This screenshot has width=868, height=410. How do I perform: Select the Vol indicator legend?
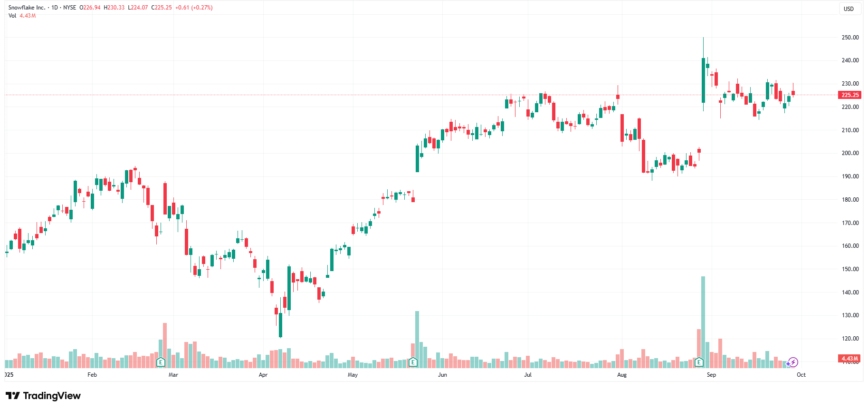pyautogui.click(x=12, y=16)
